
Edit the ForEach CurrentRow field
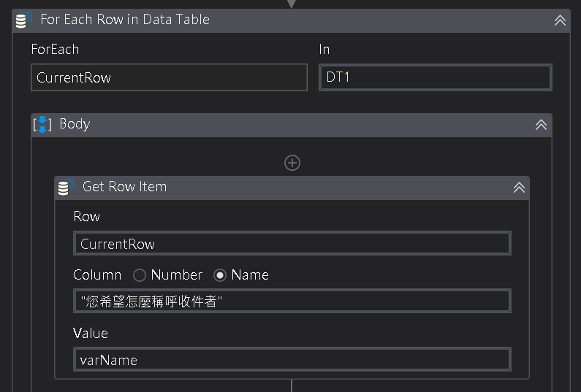pyautogui.click(x=169, y=77)
